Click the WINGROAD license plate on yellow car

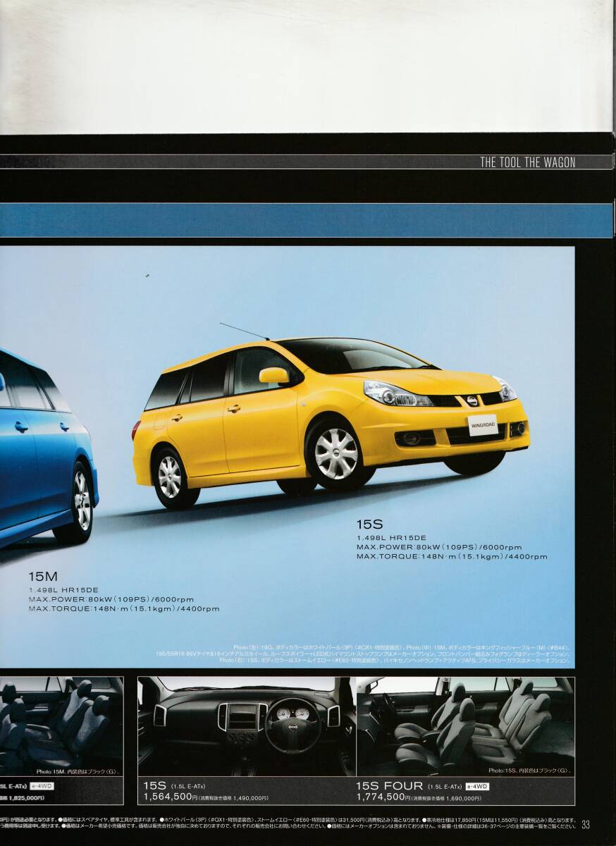pos(483,425)
